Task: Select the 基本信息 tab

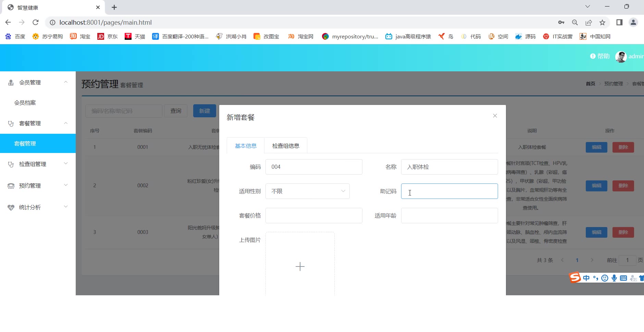Action: pos(246,146)
